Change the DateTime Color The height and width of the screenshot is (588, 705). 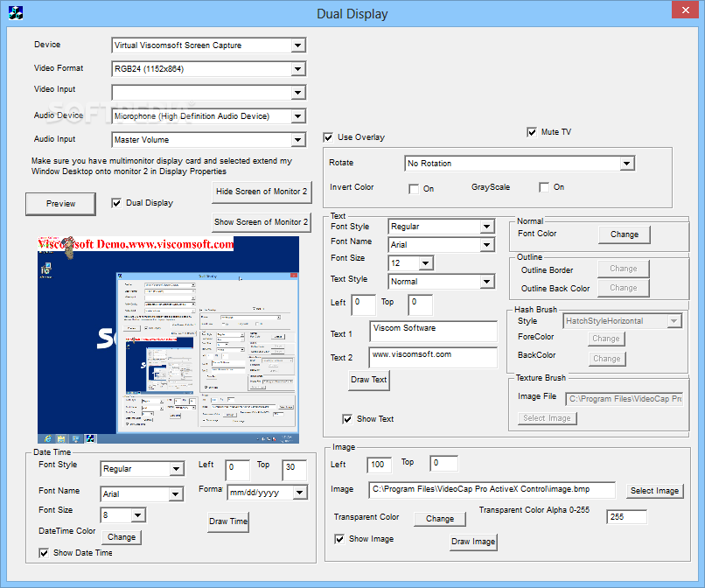[122, 537]
